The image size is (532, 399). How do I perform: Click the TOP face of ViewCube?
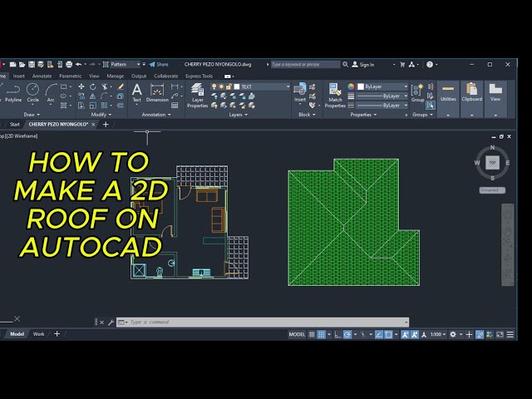492,163
